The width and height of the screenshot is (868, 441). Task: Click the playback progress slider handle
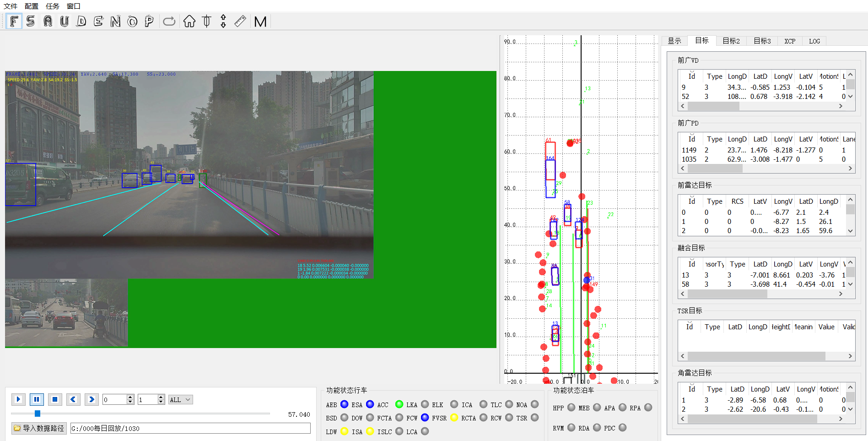tap(38, 414)
